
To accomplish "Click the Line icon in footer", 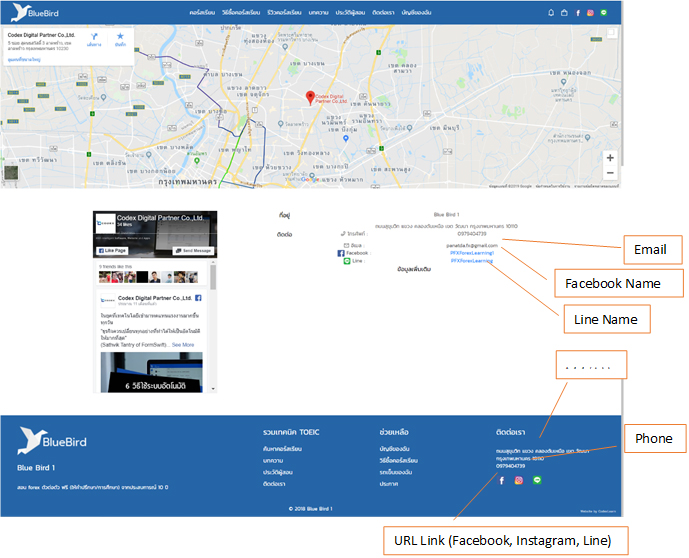I will click(536, 480).
